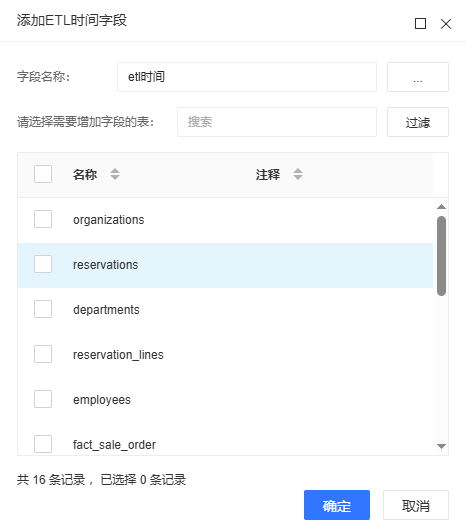Toggle the select-all header checkbox
The image size is (466, 527).
point(43,174)
